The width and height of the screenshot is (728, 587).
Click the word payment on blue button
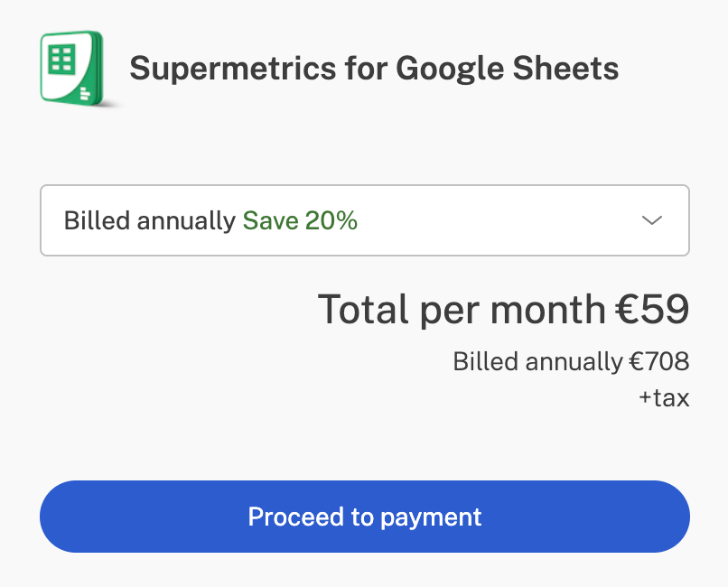(431, 517)
